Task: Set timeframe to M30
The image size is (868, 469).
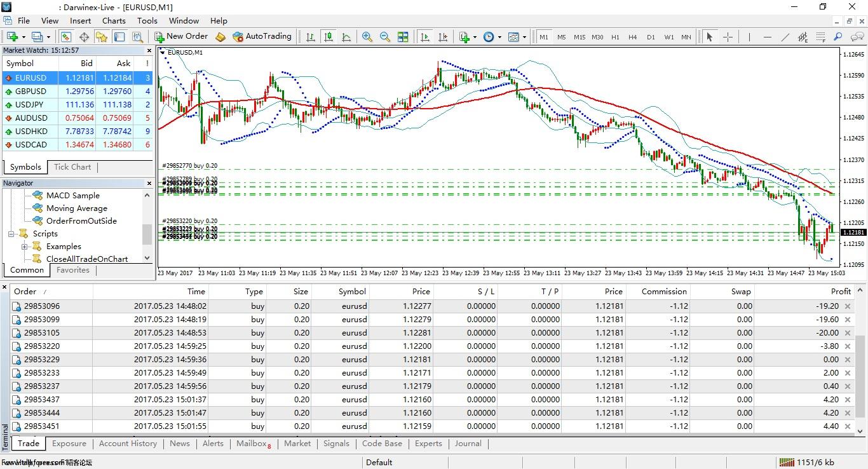Action: [x=597, y=37]
